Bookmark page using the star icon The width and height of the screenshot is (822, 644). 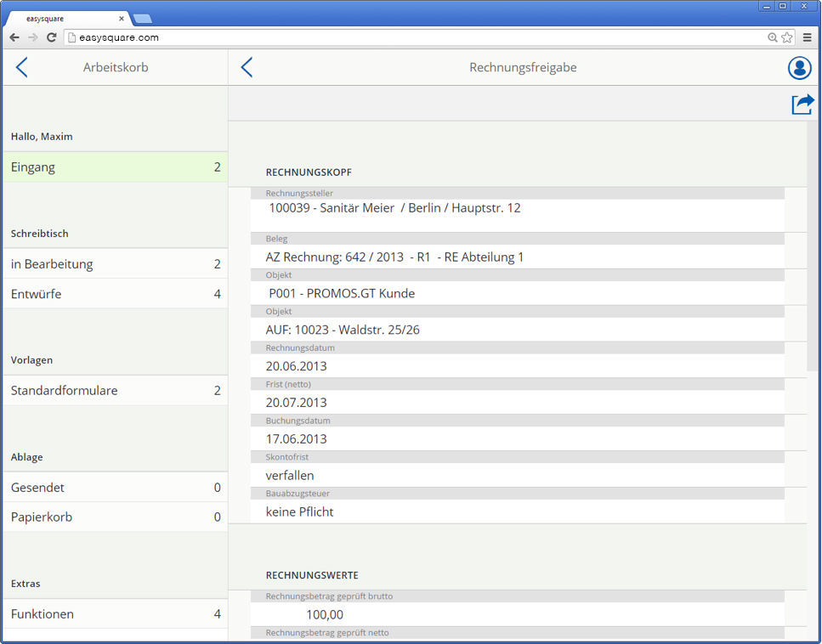[787, 37]
